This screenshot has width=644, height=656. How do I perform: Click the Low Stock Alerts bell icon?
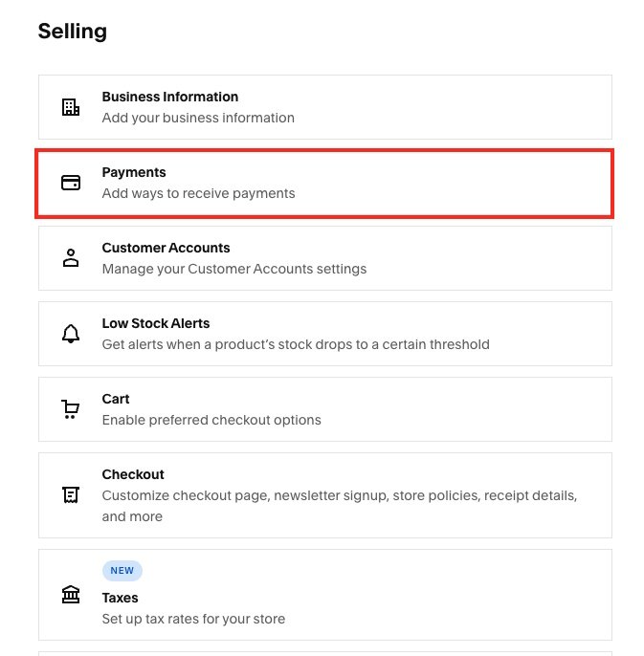click(x=71, y=334)
